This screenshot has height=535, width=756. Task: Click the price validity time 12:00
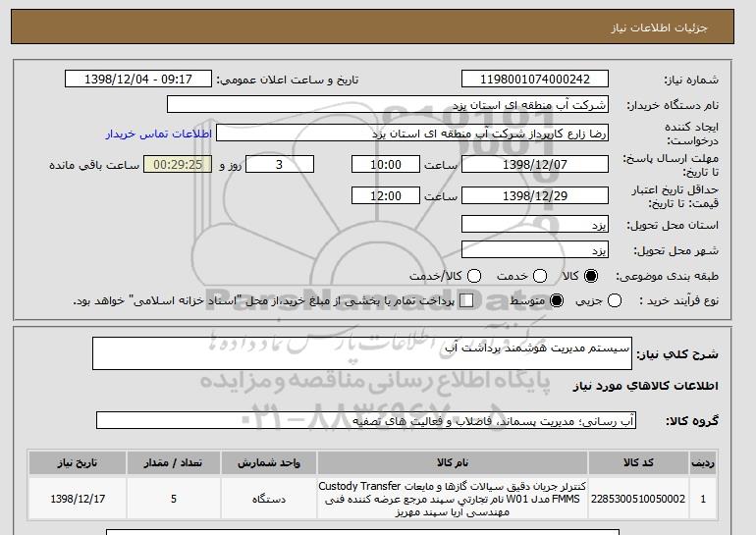386,195
